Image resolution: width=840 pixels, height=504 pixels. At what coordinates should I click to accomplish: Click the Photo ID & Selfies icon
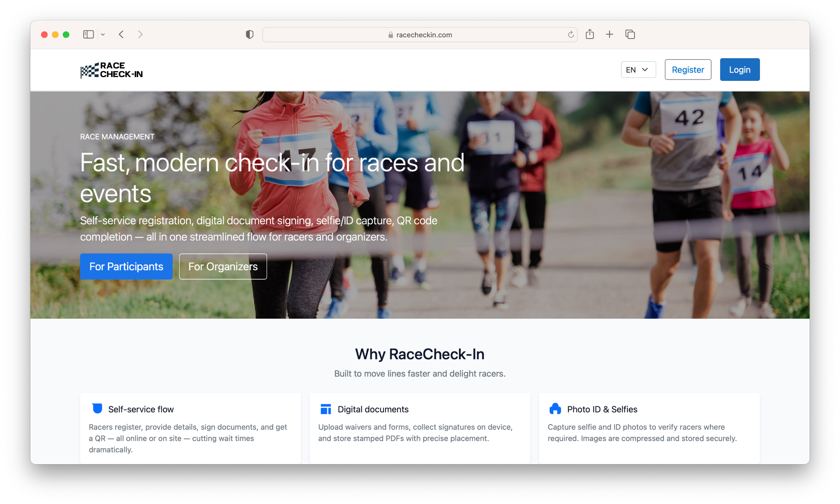tap(555, 408)
